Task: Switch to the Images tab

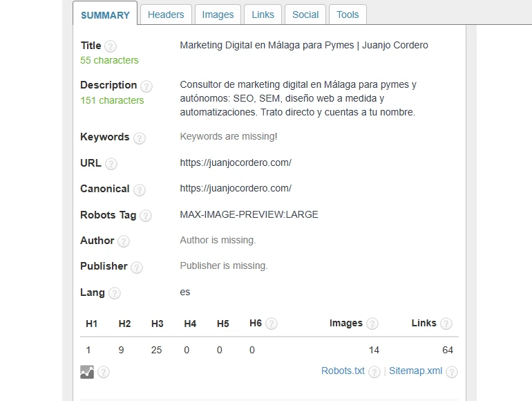Action: pos(218,15)
